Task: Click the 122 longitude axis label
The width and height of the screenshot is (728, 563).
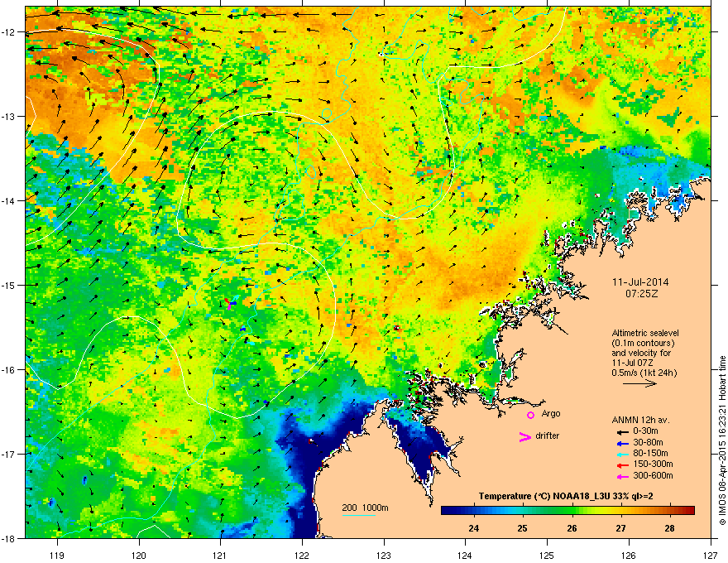Action: [x=302, y=555]
